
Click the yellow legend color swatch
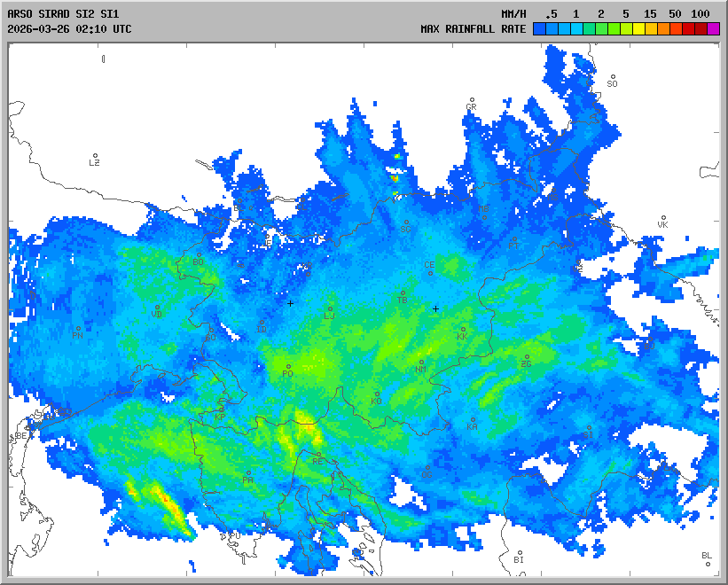(x=638, y=29)
